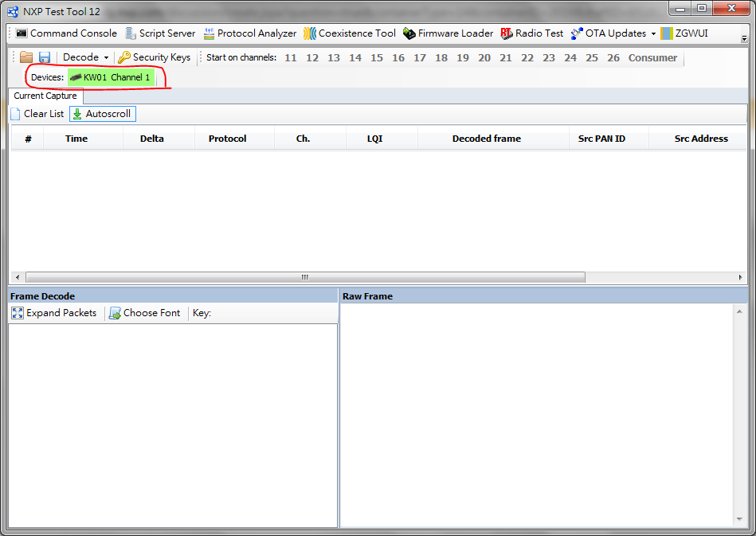Start capture on channel 12

pos(312,58)
